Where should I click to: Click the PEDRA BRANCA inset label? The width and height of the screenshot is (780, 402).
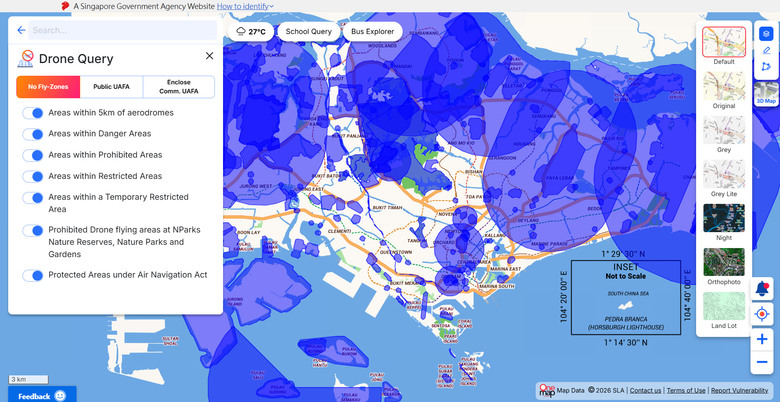pyautogui.click(x=625, y=319)
